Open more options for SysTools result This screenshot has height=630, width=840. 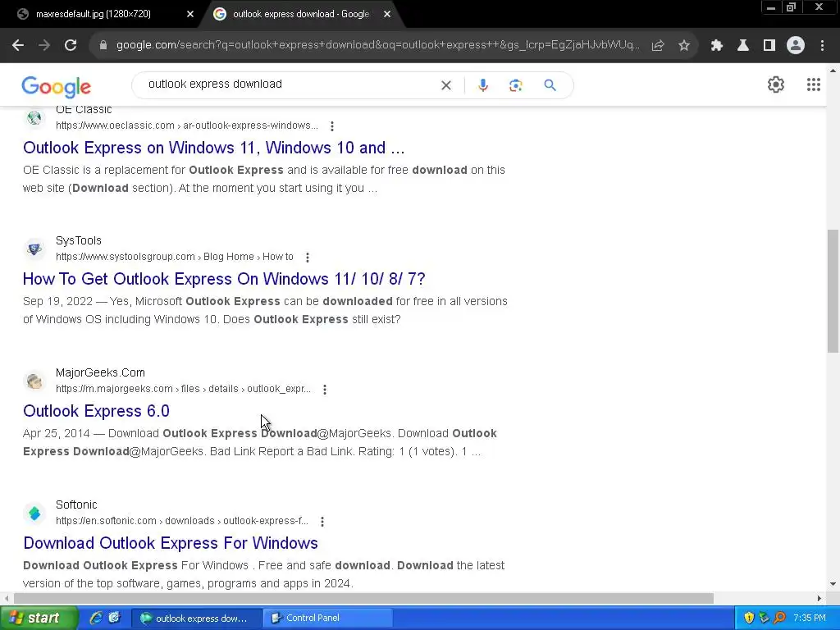click(x=308, y=257)
